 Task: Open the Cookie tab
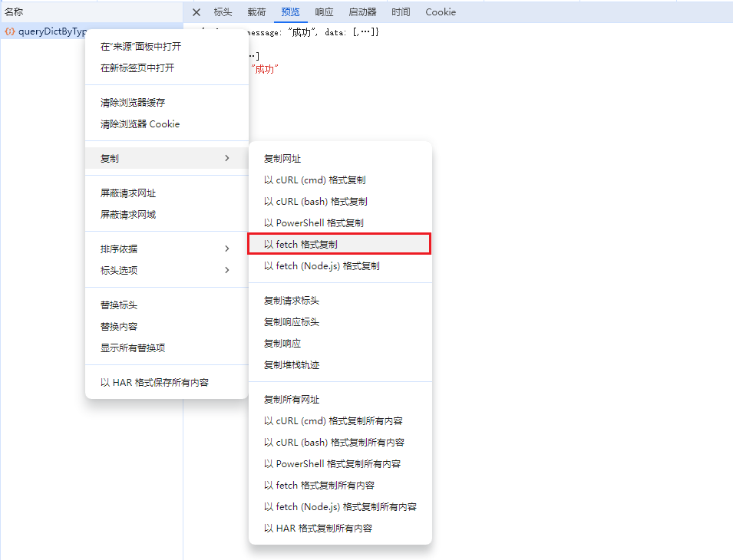tap(441, 12)
